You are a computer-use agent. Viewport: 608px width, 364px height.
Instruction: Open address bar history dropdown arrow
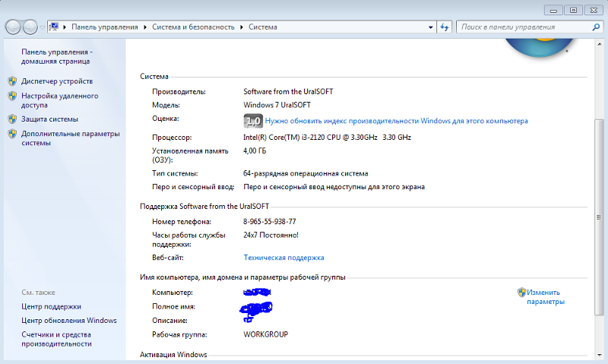[430, 27]
